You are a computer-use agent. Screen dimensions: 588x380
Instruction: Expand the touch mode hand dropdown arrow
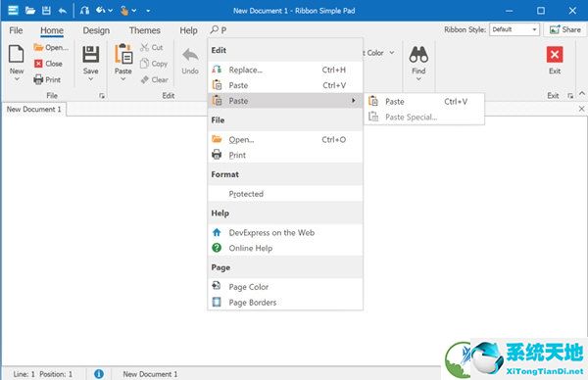tap(134, 11)
